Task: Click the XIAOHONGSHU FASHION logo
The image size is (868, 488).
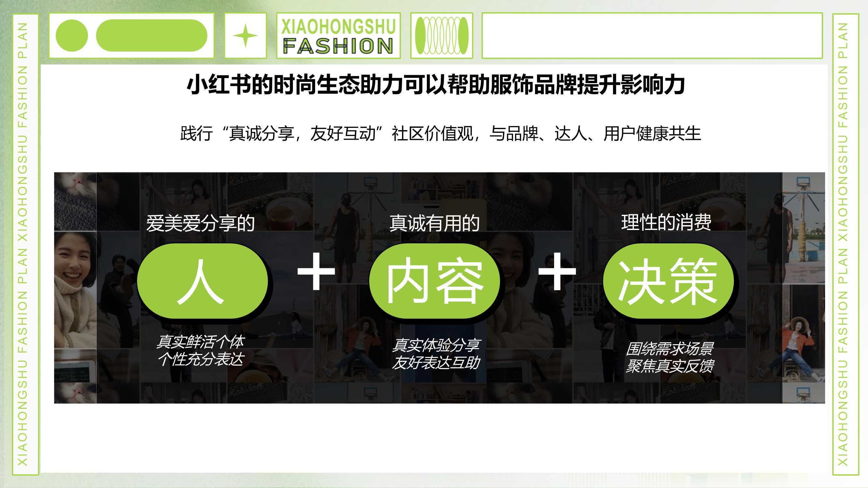Action: tap(338, 36)
